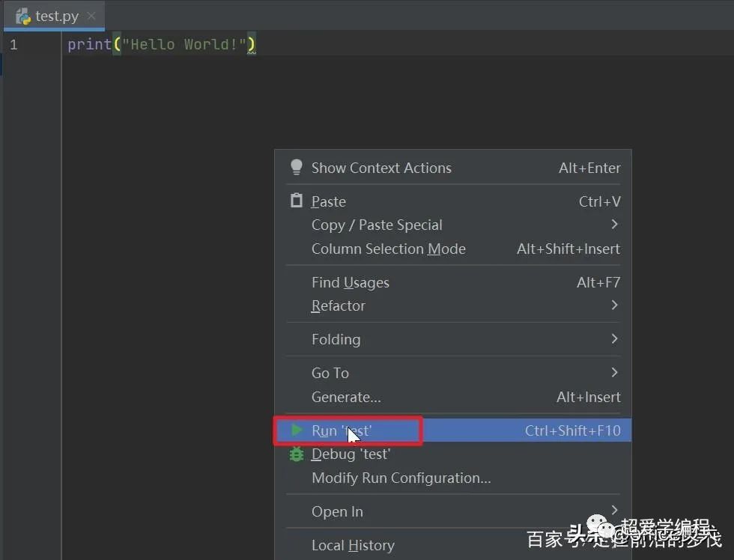Run 'test' from the context menu
The width and height of the screenshot is (734, 560).
452,430
